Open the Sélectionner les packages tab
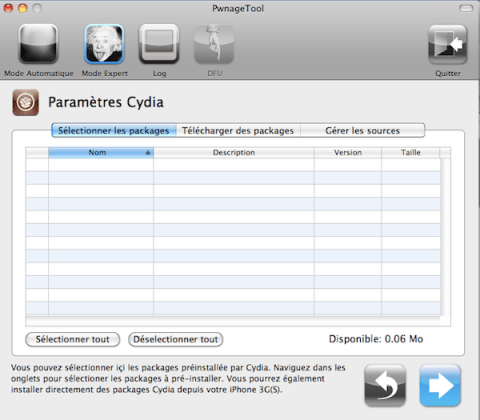Screen dimensions: 480x420 point(114,130)
